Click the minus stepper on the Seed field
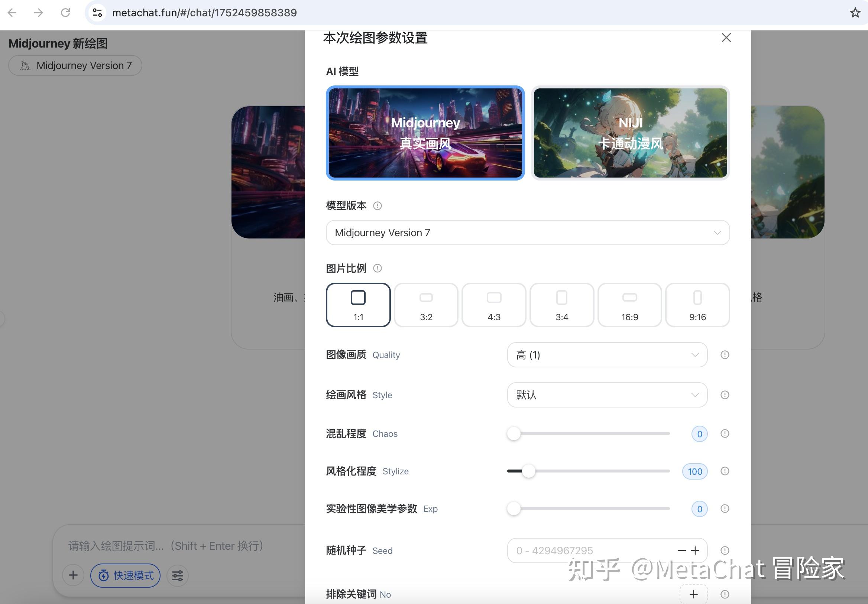Screen dimensions: 868x604 pyautogui.click(x=681, y=551)
